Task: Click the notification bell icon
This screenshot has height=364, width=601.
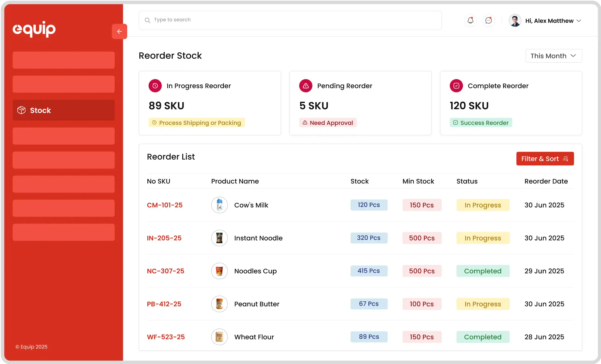Action: [470, 20]
